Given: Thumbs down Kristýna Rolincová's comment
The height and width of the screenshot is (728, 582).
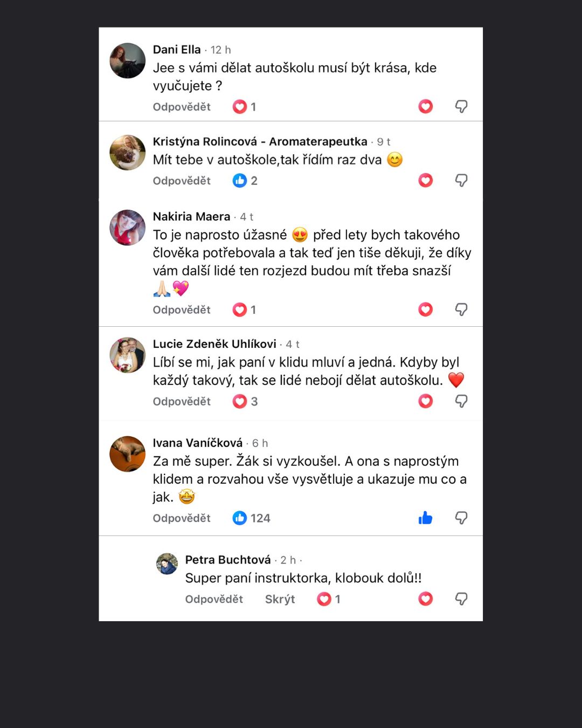Looking at the screenshot, I should 461,181.
